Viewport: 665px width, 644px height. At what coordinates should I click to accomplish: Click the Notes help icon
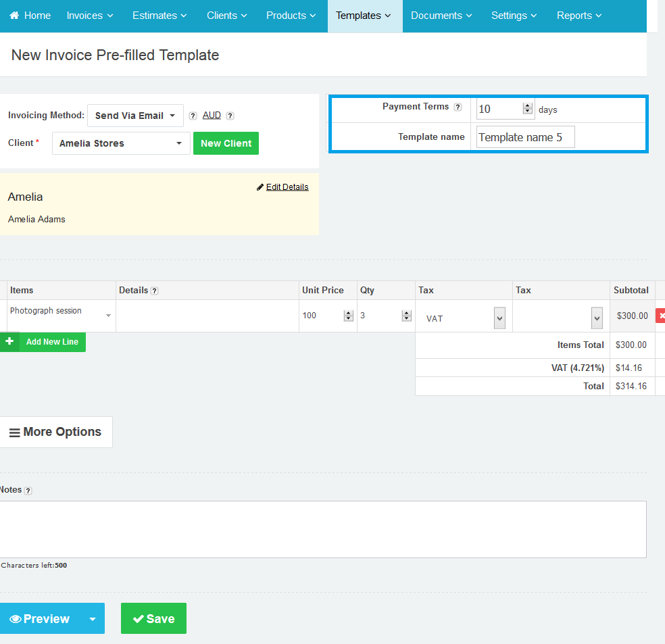coord(28,491)
